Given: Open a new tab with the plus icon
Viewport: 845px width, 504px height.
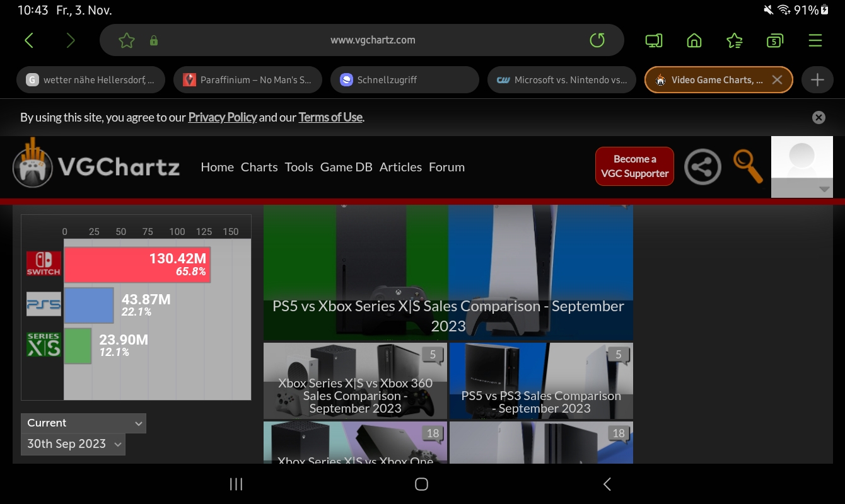Looking at the screenshot, I should (x=817, y=79).
